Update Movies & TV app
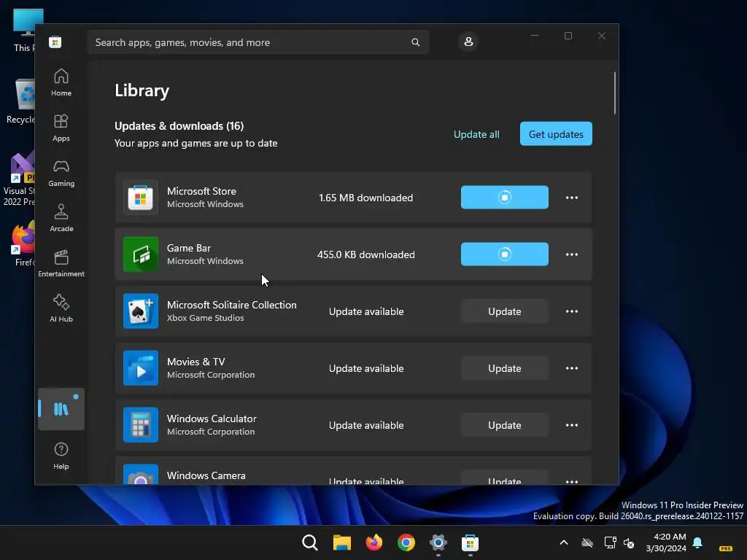Image resolution: width=747 pixels, height=560 pixels. (x=505, y=368)
